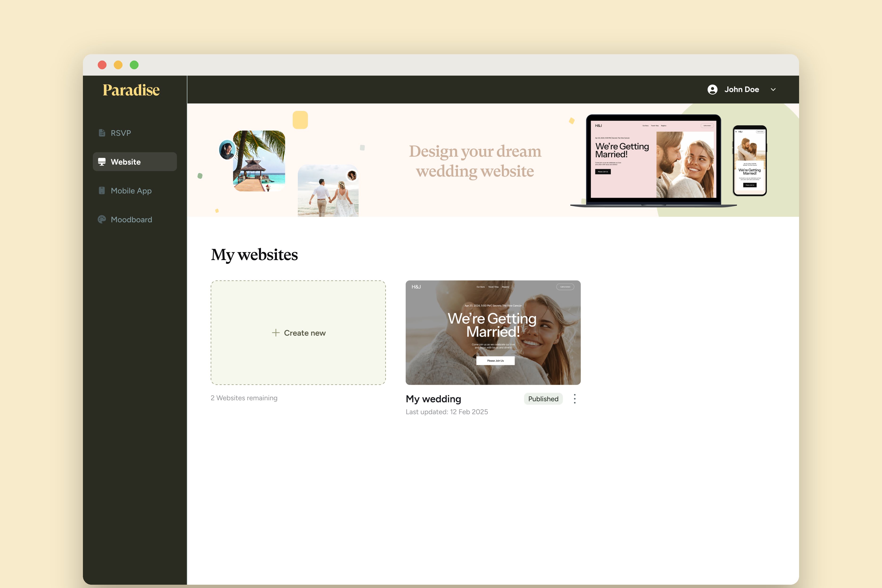Close window with red traffic light button

[102, 65]
